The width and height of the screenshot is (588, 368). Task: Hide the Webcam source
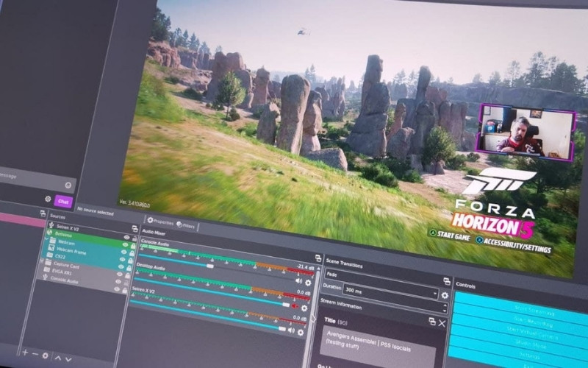[125, 245]
